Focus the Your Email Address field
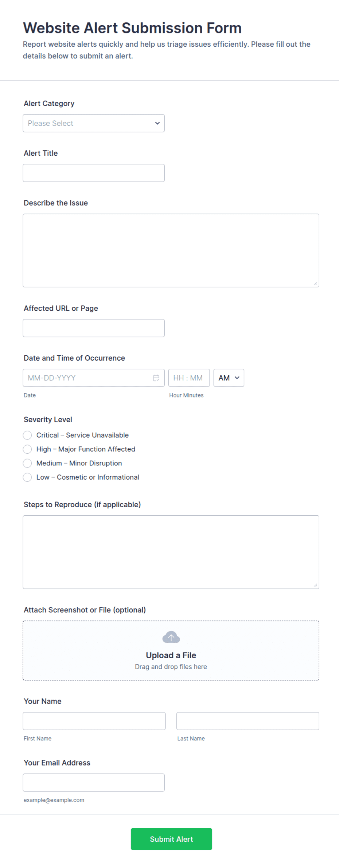 (x=94, y=782)
